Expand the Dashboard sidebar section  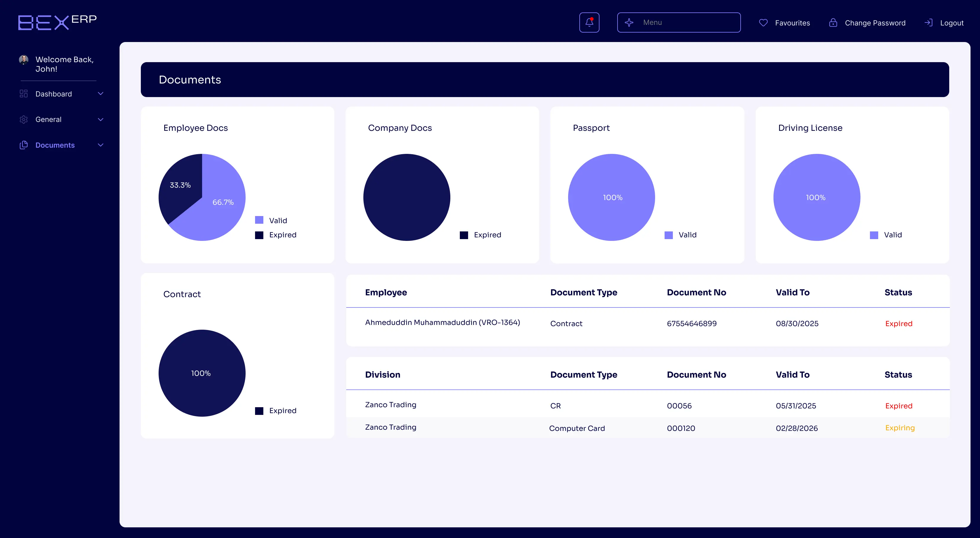click(100, 94)
